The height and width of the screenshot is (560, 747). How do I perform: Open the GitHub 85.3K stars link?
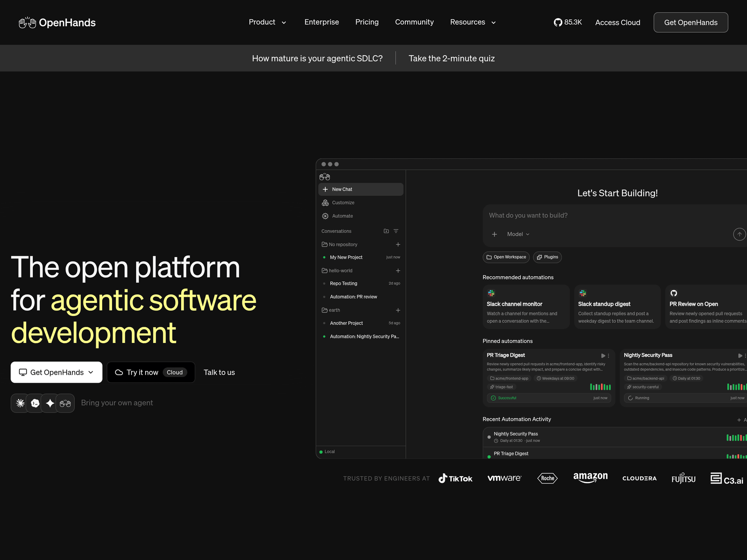(x=568, y=22)
